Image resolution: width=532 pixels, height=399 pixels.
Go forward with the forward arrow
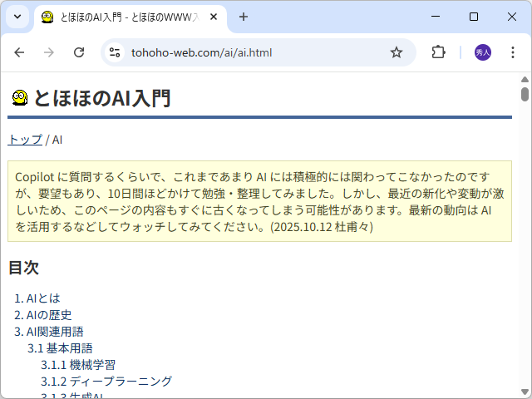pyautogui.click(x=49, y=52)
